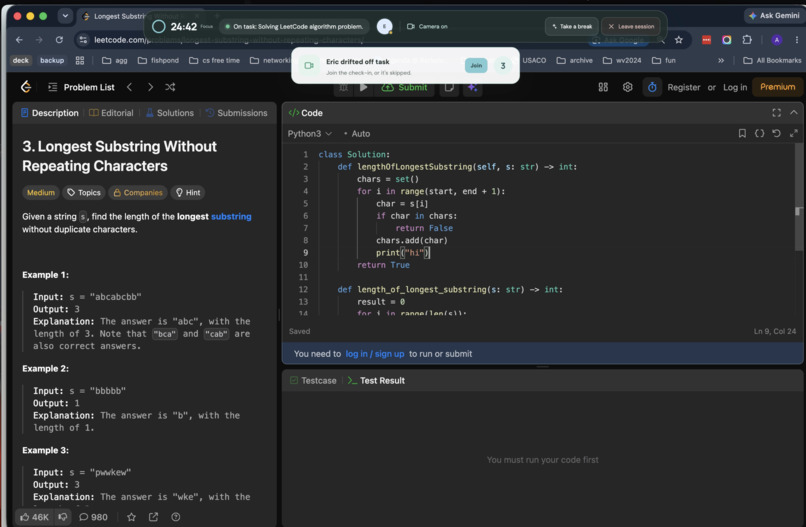The image size is (806, 527).
Task: Enter fullscreen for Code panel
Action: coord(776,113)
